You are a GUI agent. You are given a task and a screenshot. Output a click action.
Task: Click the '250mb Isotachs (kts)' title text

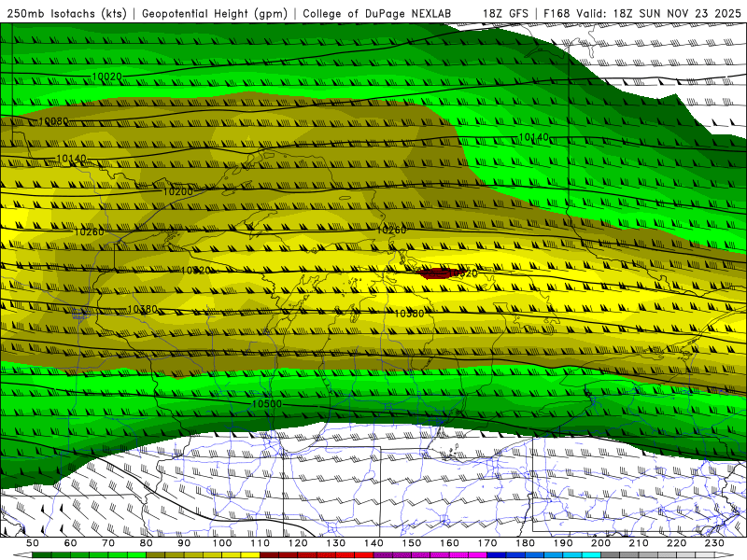tap(67, 13)
